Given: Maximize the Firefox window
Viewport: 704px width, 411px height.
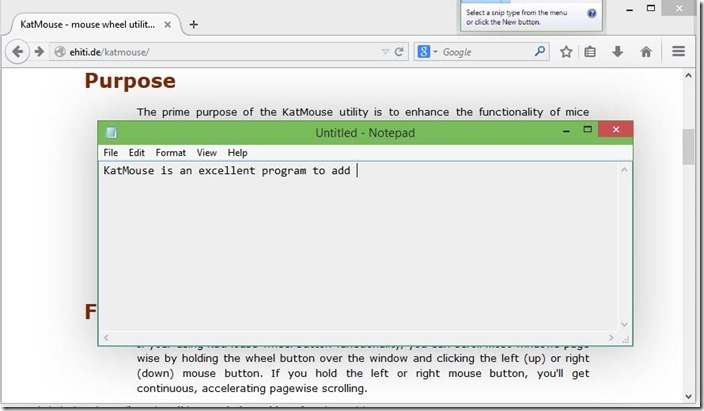Looking at the screenshot, I should point(651,8).
